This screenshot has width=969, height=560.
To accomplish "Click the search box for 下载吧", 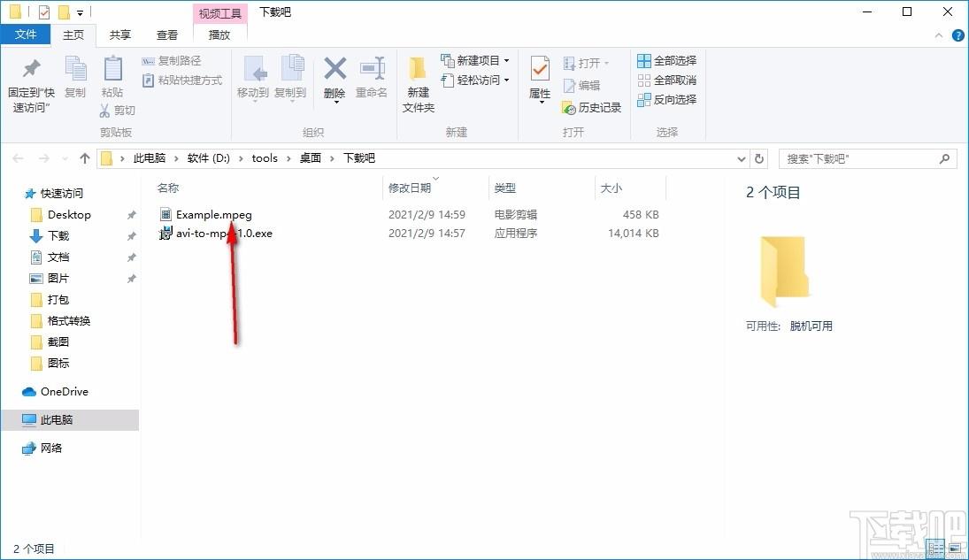I will [868, 159].
